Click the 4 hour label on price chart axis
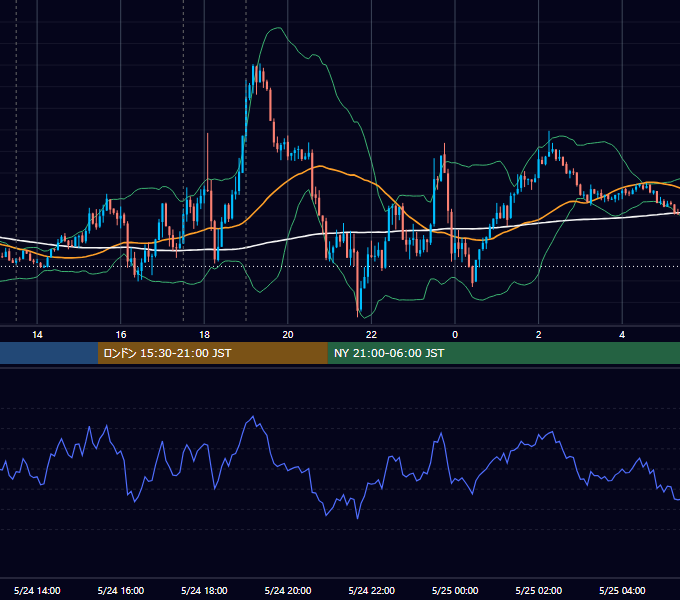This screenshot has width=680, height=600. tap(622, 335)
